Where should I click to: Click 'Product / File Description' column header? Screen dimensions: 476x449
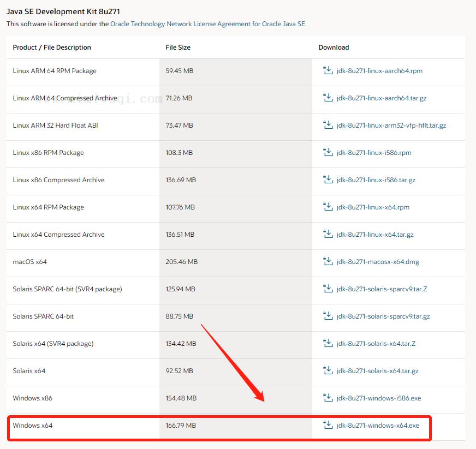click(x=52, y=47)
